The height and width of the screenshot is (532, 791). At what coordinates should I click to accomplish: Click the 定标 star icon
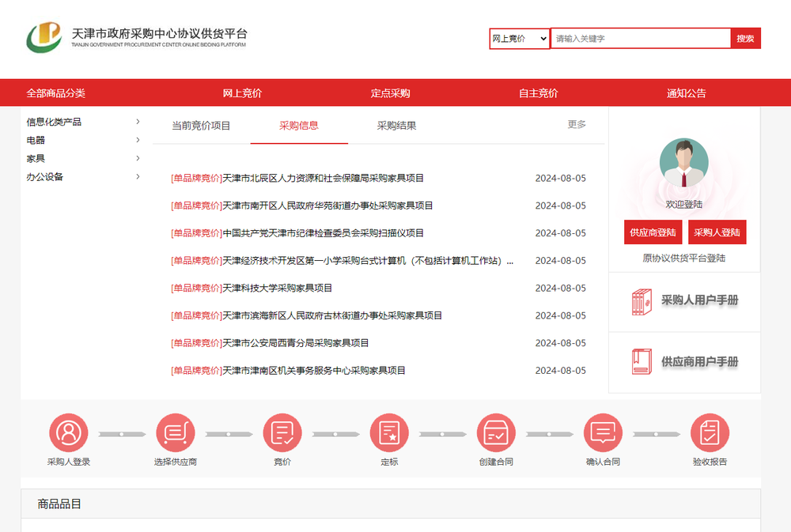tap(389, 432)
